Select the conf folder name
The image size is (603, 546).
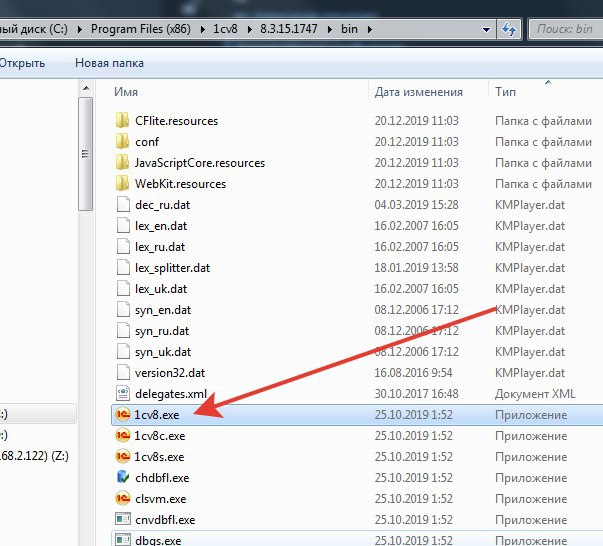coord(147,142)
